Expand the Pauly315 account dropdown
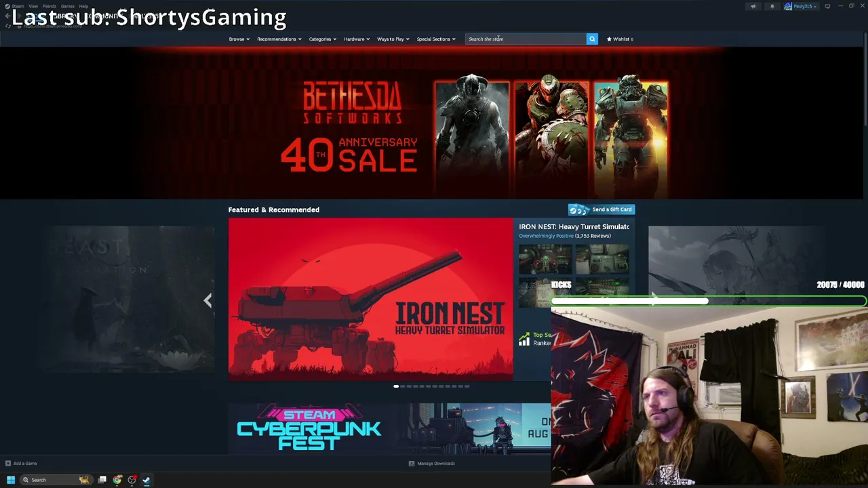The height and width of the screenshot is (488, 868). point(805,6)
